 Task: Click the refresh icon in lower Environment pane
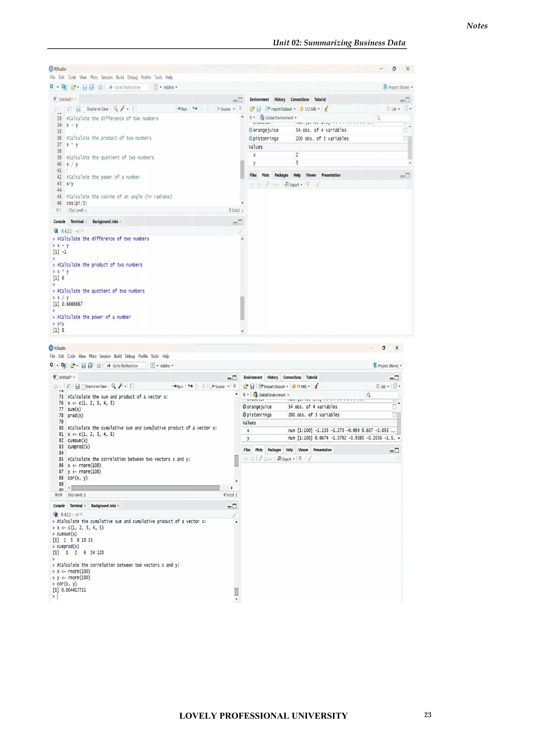tap(395, 386)
